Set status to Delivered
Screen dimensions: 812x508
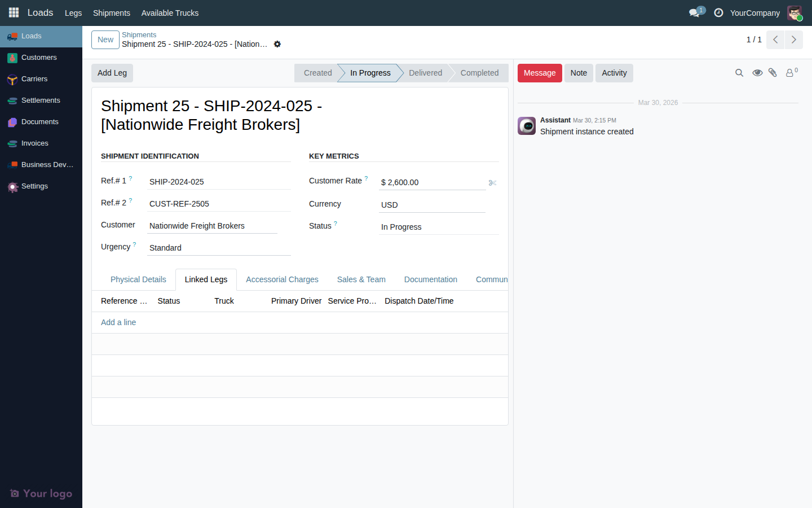coord(425,73)
